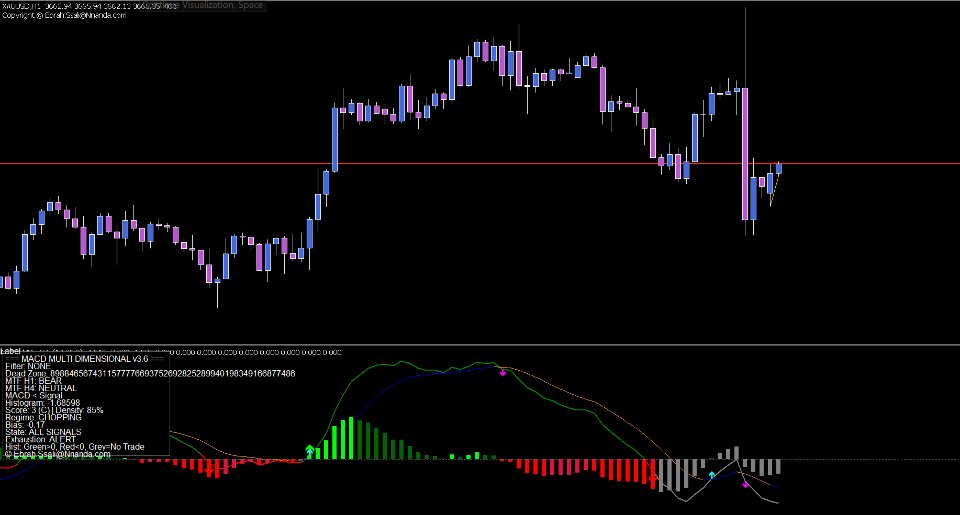Click the "MACD < Signal" line

click(x=34, y=396)
